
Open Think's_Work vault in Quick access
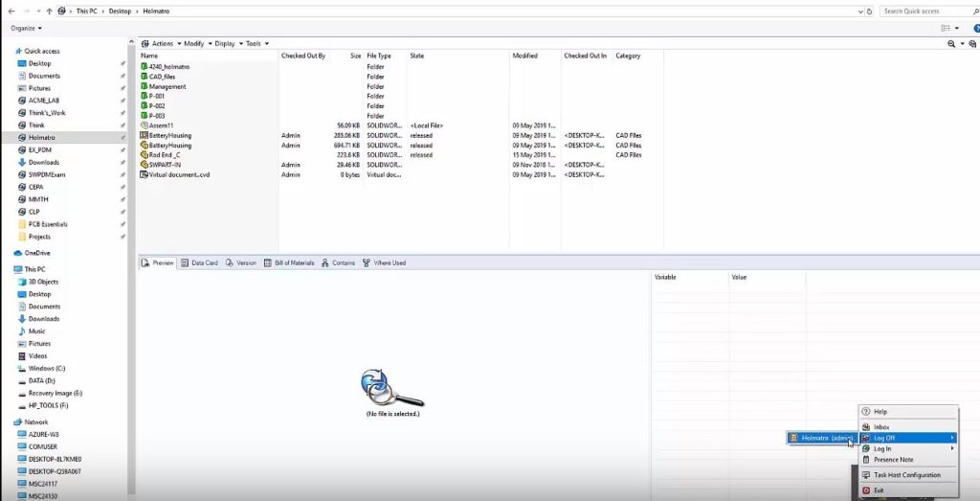click(42, 113)
